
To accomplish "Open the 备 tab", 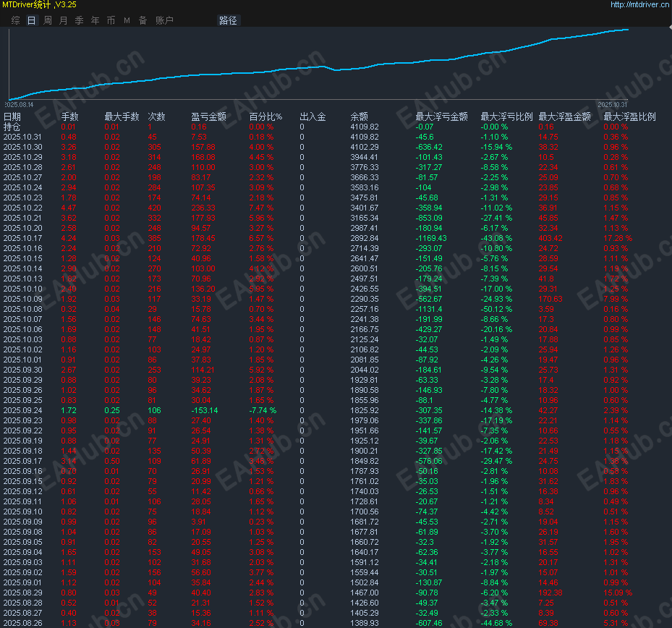I will pyautogui.click(x=143, y=20).
